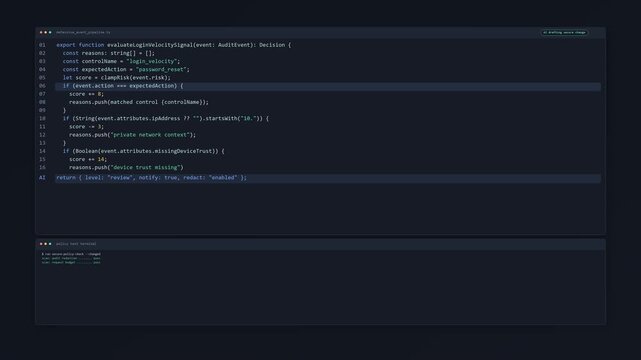This screenshot has height=360, width=641.
Task: Select the editor file name tab title
Action: point(83,32)
